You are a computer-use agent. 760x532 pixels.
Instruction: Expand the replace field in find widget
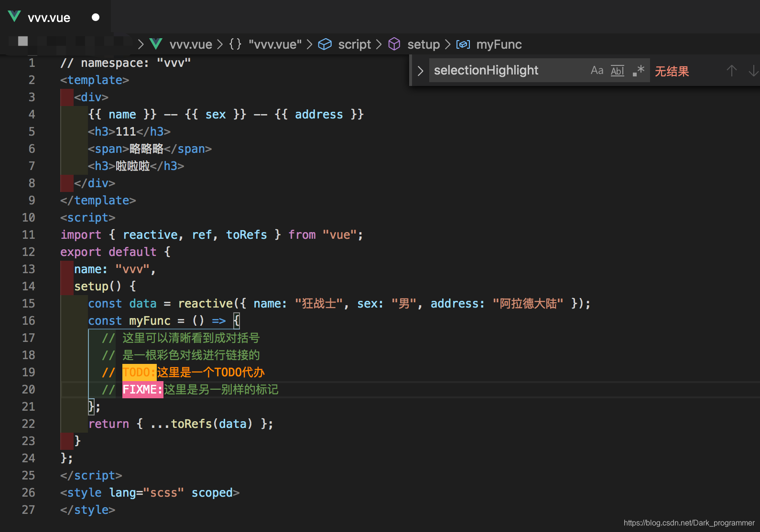pos(420,71)
